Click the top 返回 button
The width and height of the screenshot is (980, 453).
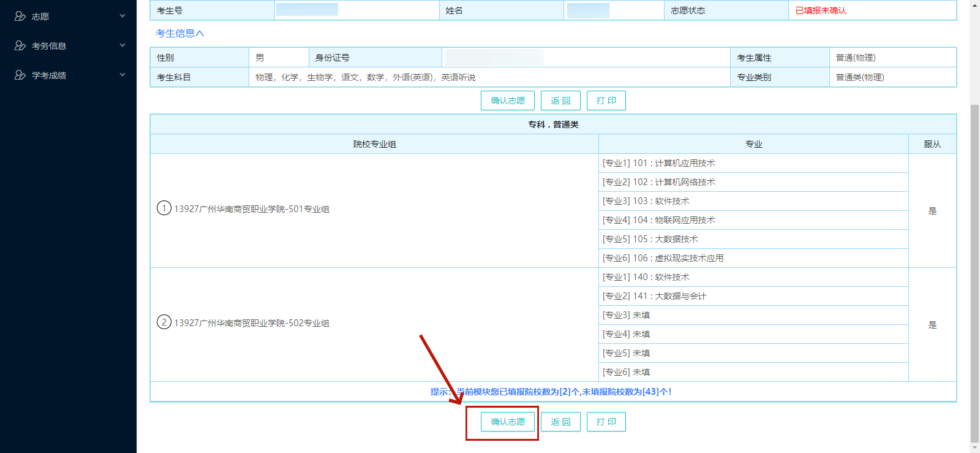[560, 101]
